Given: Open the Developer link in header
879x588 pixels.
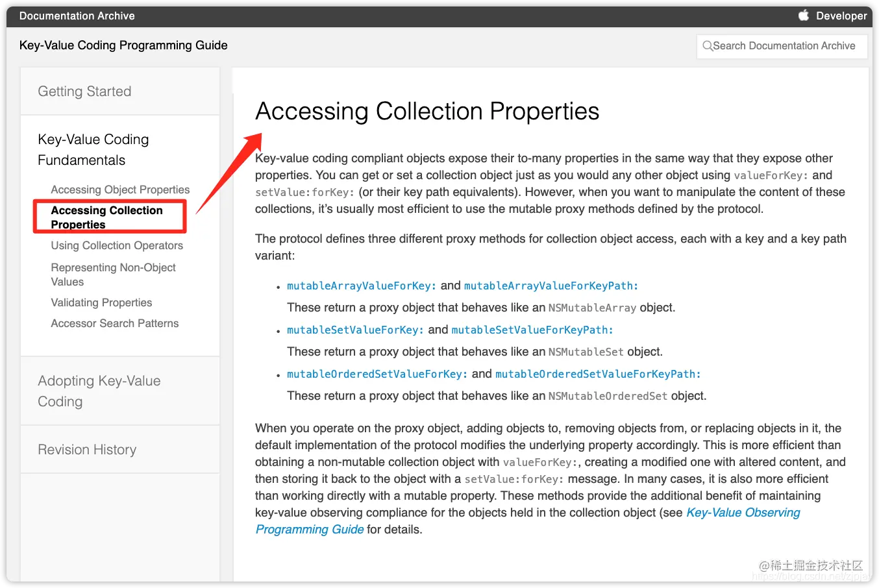Looking at the screenshot, I should point(841,16).
